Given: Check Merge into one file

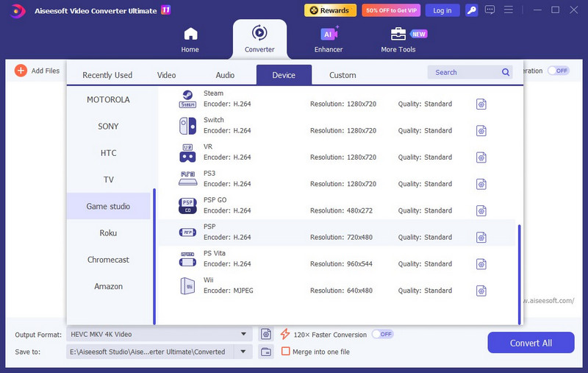Looking at the screenshot, I should pyautogui.click(x=285, y=351).
